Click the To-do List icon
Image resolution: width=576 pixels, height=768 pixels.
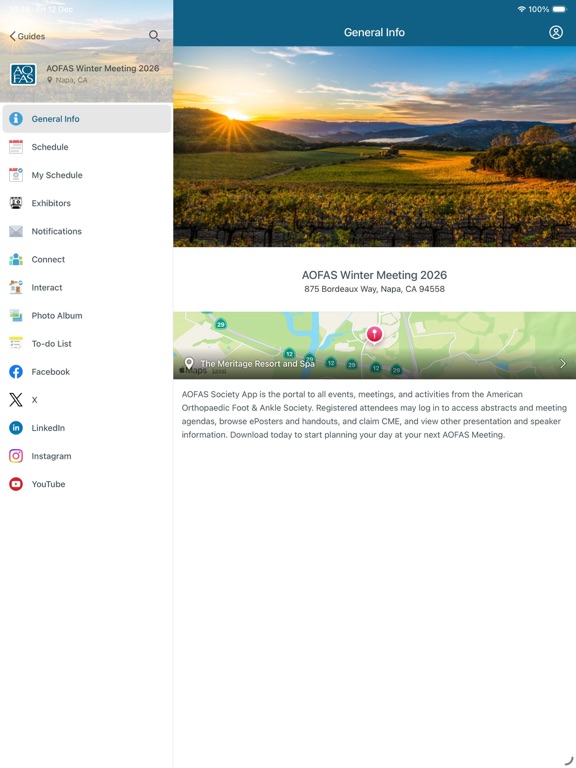click(16, 343)
